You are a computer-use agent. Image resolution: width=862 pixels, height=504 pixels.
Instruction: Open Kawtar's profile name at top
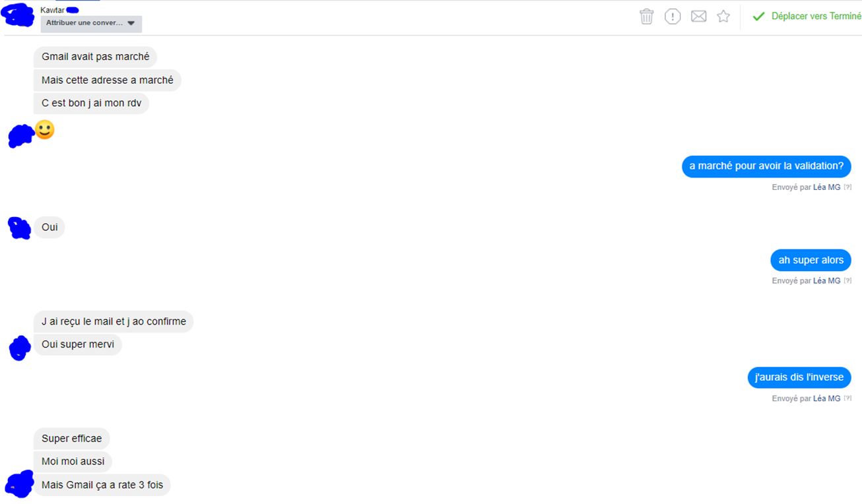tap(52, 10)
